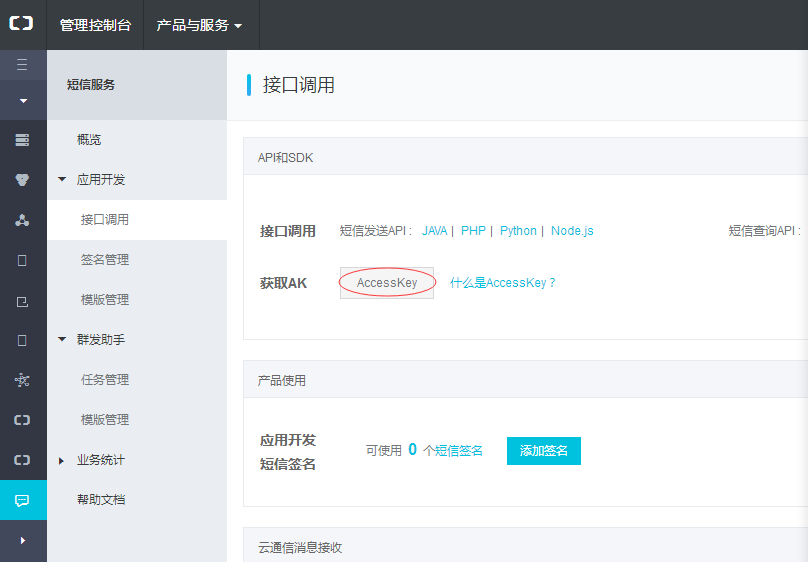Image resolution: width=808 pixels, height=562 pixels.
Task: Open the server stack icon in sidebar
Action: point(22,140)
